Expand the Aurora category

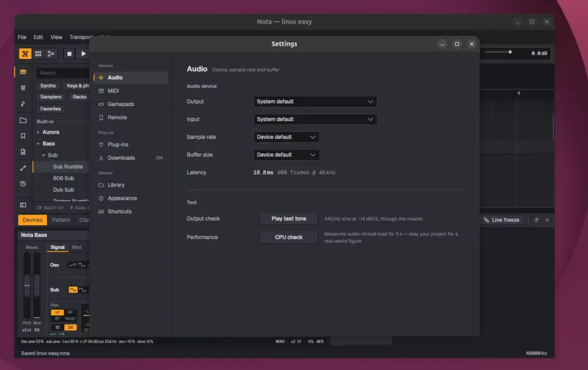[38, 132]
